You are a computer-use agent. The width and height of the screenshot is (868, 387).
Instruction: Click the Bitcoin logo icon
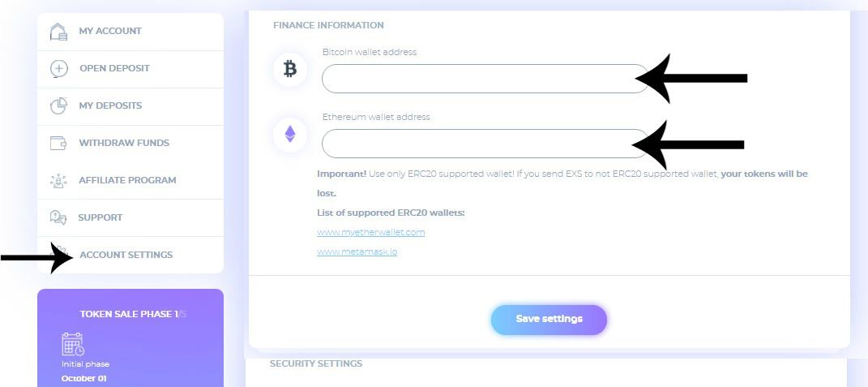290,69
